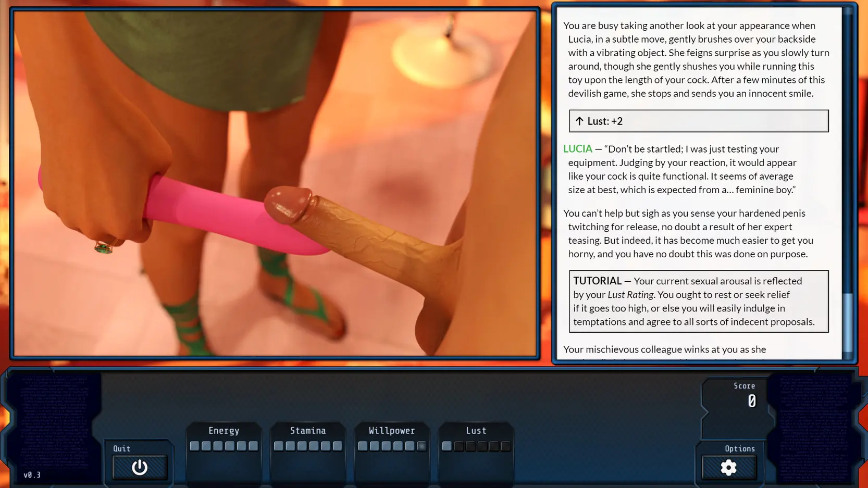Click the Quit power icon

pyautogui.click(x=140, y=467)
